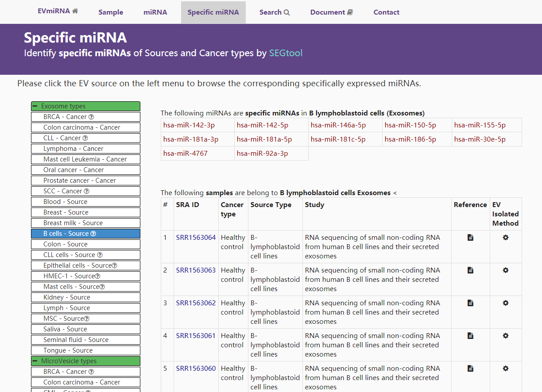Show EV isolation method gear for SRR1563063

506,270
